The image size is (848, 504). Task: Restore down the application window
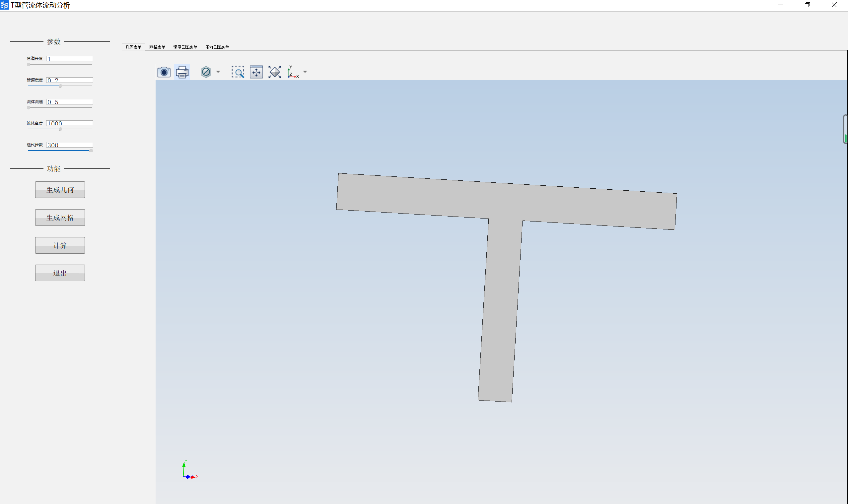pyautogui.click(x=807, y=5)
